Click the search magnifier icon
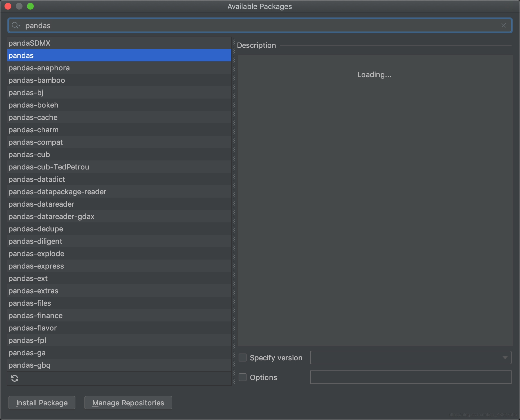The height and width of the screenshot is (420, 520). pyautogui.click(x=15, y=26)
